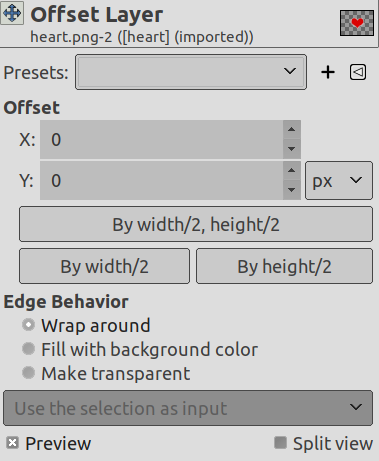Click the By width/2 button

coord(105,266)
